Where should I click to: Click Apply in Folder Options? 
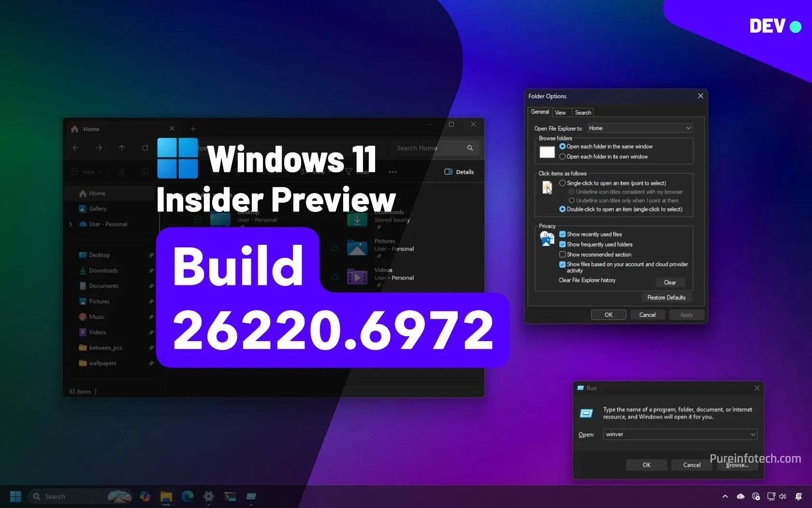686,315
